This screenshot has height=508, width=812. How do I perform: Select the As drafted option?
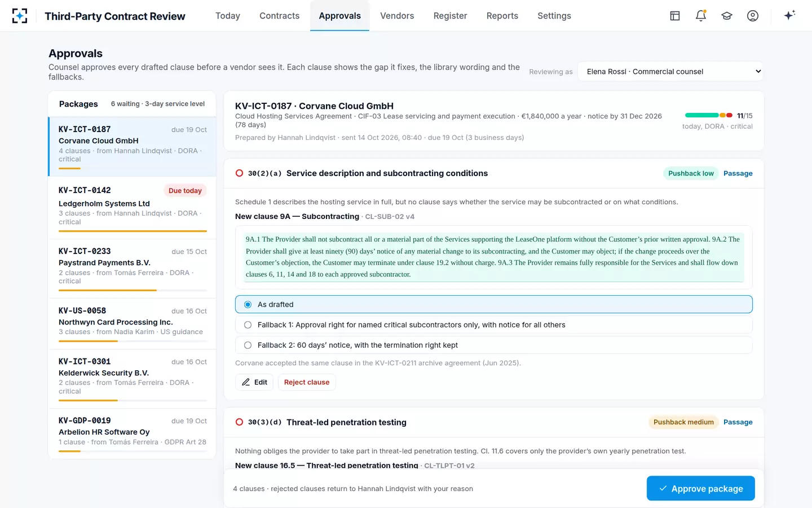(494, 304)
